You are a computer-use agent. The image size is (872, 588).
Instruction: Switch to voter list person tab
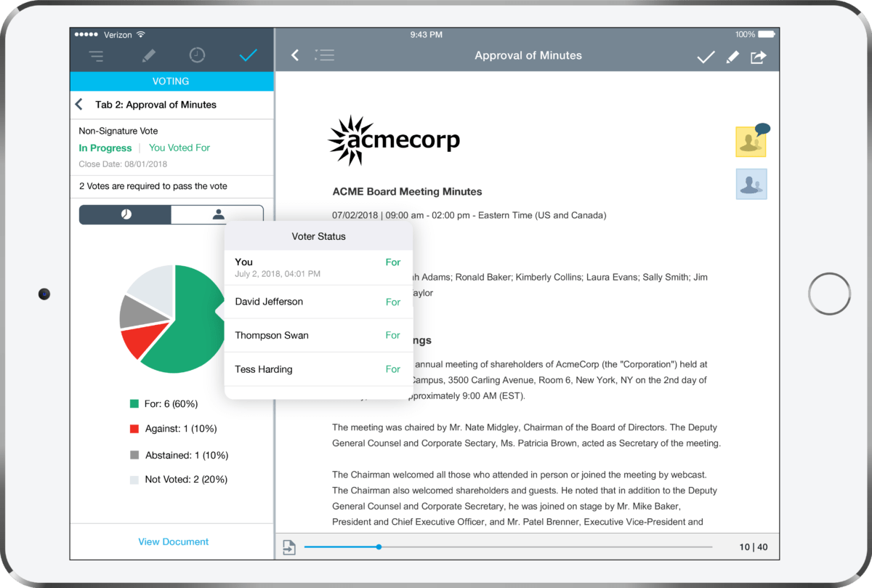coord(217,214)
